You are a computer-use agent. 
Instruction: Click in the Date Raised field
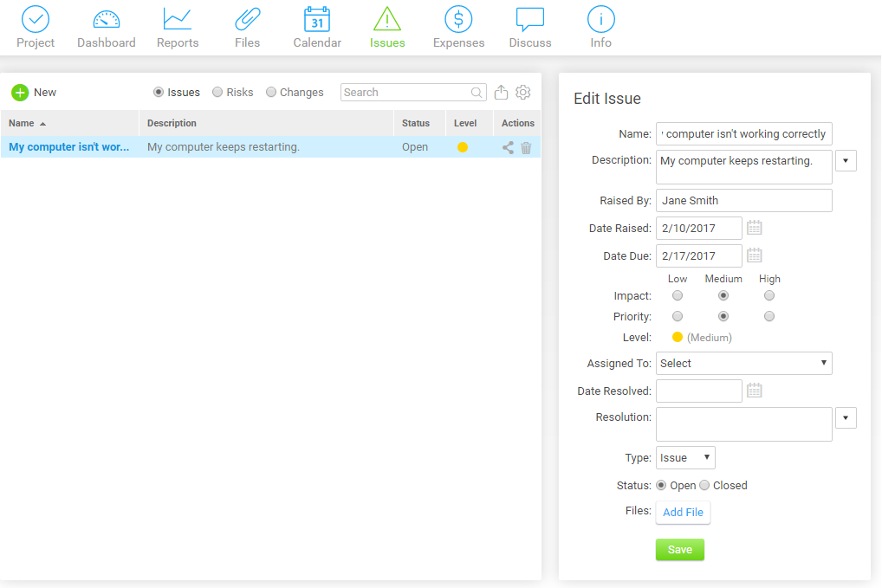(x=698, y=228)
